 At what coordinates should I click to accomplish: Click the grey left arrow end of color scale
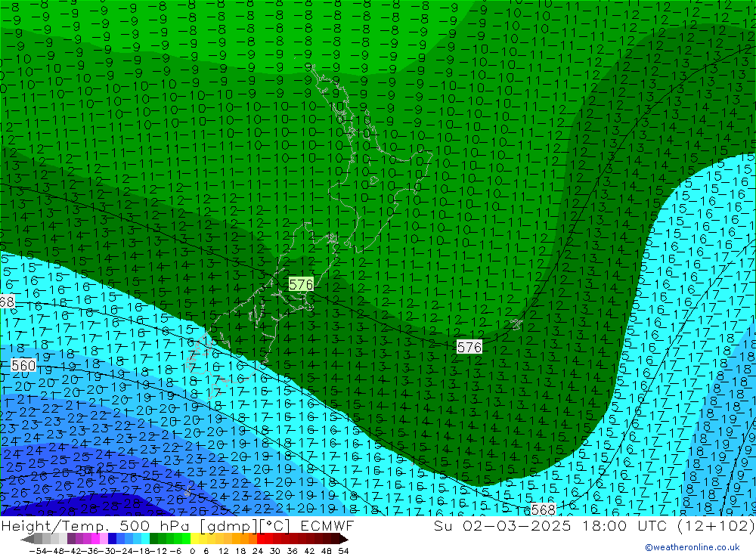point(27,539)
